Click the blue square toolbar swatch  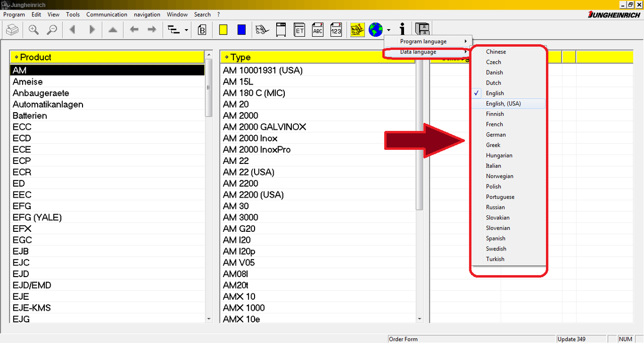pos(242,30)
